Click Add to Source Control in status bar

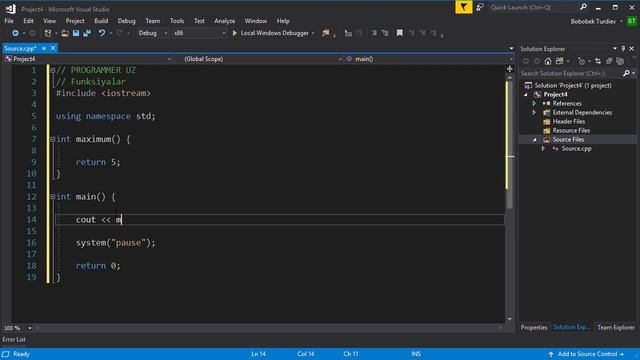pyautogui.click(x=587, y=354)
